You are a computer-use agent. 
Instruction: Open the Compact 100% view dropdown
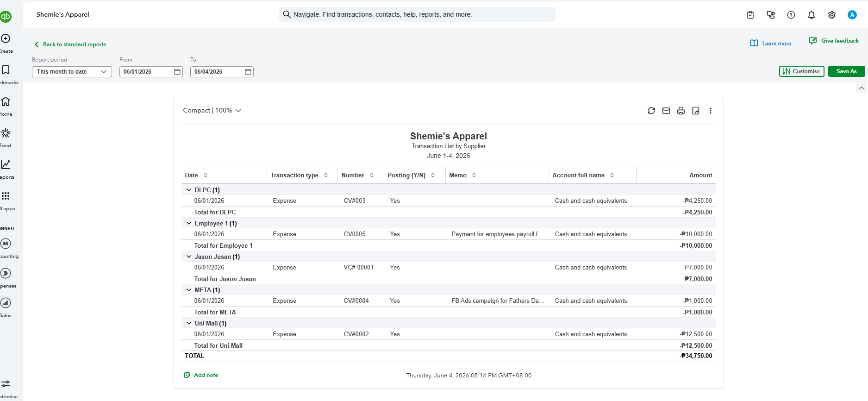[x=212, y=110]
